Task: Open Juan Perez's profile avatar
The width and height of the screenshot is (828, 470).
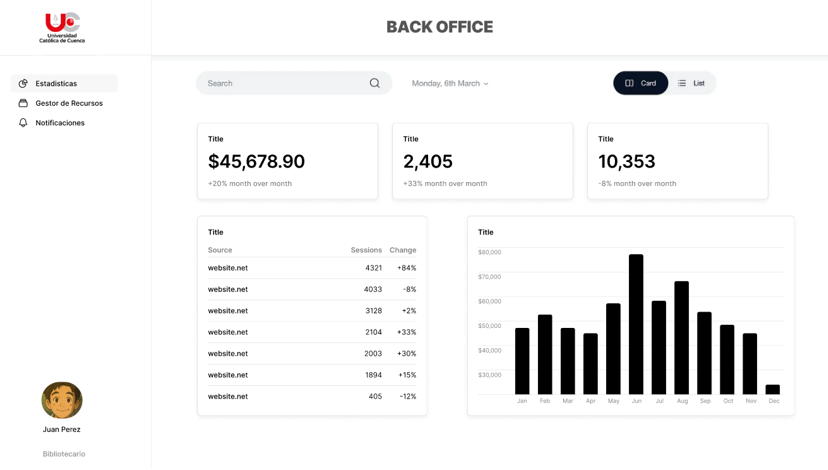Action: (62, 400)
